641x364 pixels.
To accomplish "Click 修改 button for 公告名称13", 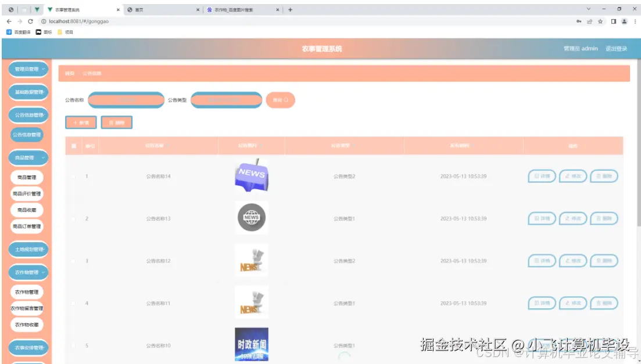I will point(573,218).
